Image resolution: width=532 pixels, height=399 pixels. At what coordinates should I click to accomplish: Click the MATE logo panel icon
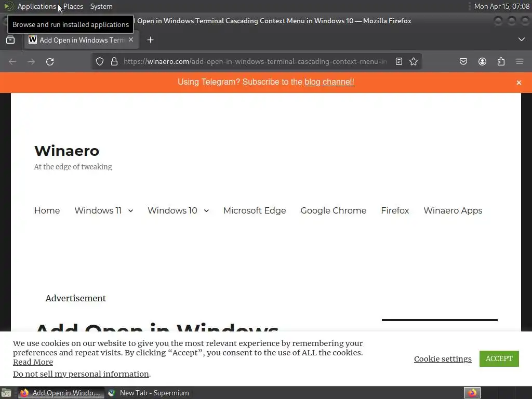click(x=8, y=6)
